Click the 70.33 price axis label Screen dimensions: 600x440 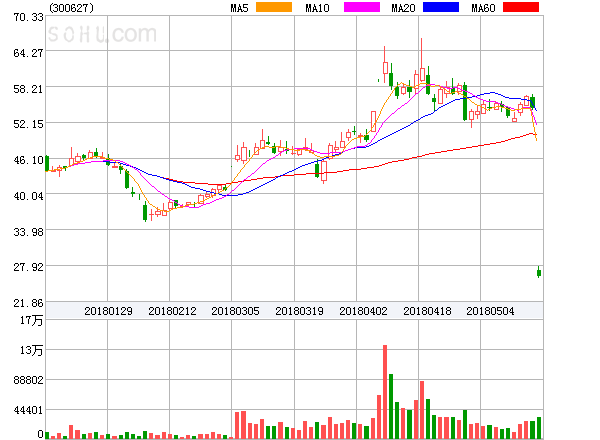28,17
